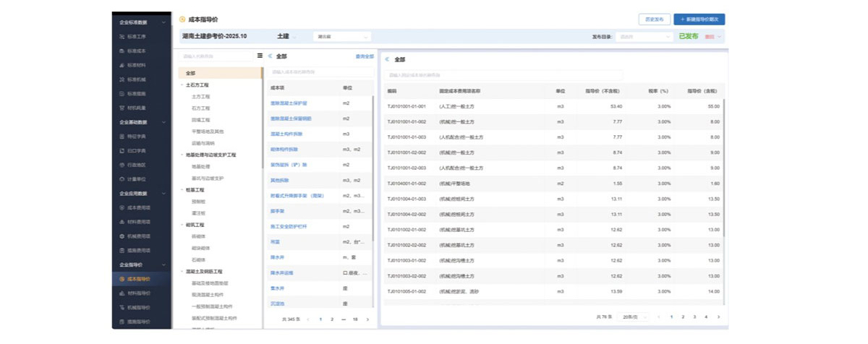Click the 计量单位 sidebar icon
Screen dimensions: 868x344
[x=122, y=179]
